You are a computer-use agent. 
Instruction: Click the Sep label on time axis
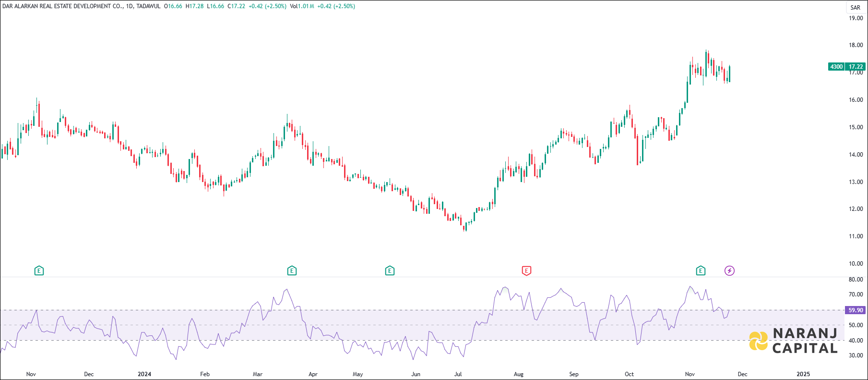pyautogui.click(x=574, y=374)
